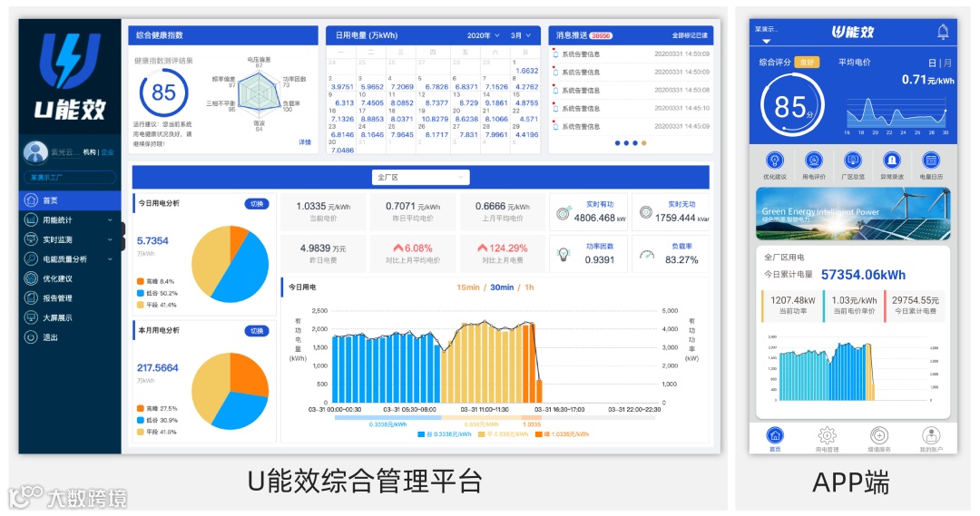Click the 大屏展示 screen icon

31,317
